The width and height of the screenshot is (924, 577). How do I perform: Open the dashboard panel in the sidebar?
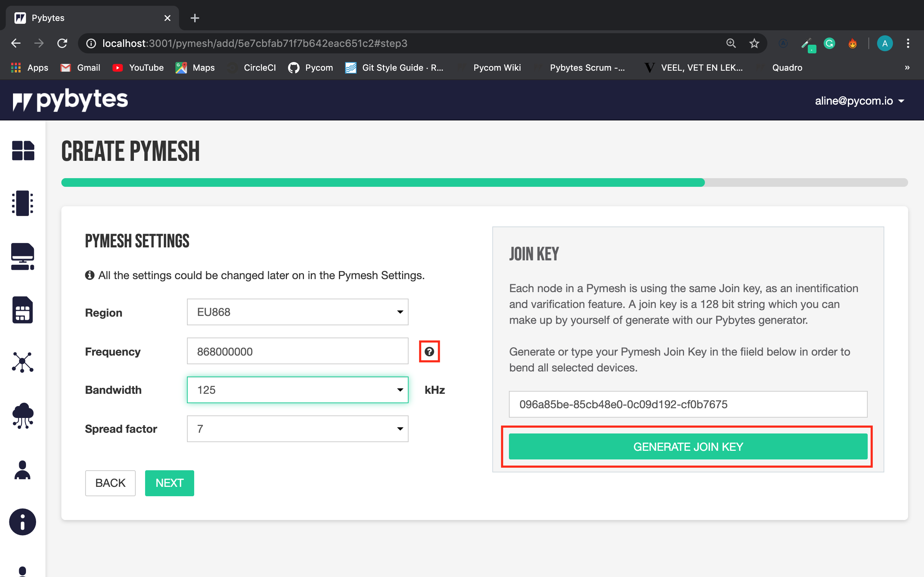[22, 151]
